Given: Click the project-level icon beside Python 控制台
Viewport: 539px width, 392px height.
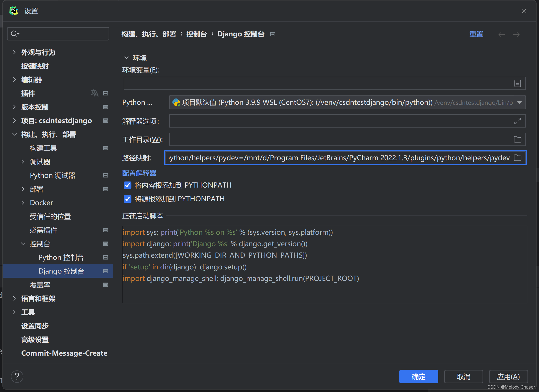Looking at the screenshot, I should (106, 257).
